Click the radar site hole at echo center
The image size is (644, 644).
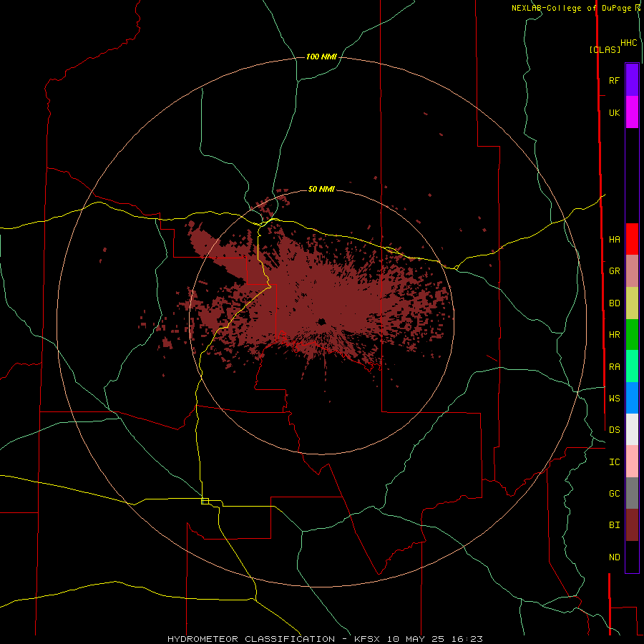pyautogui.click(x=321, y=321)
